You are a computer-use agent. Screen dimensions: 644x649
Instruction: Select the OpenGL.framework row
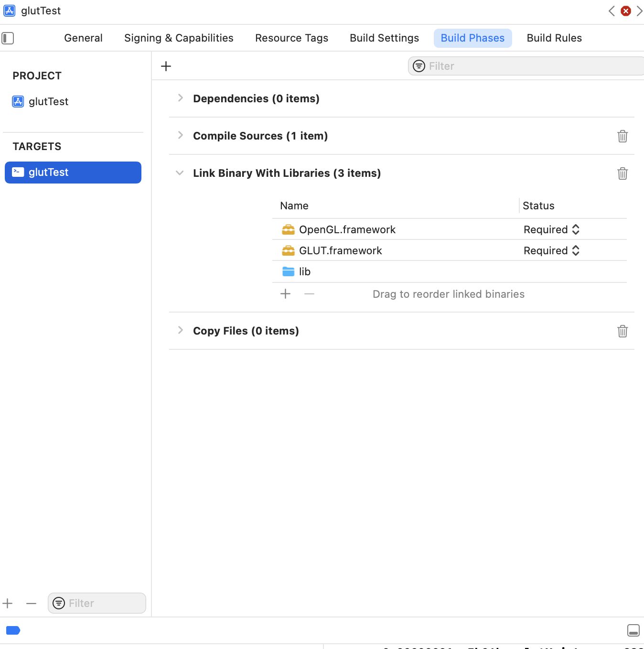pyautogui.click(x=450, y=229)
